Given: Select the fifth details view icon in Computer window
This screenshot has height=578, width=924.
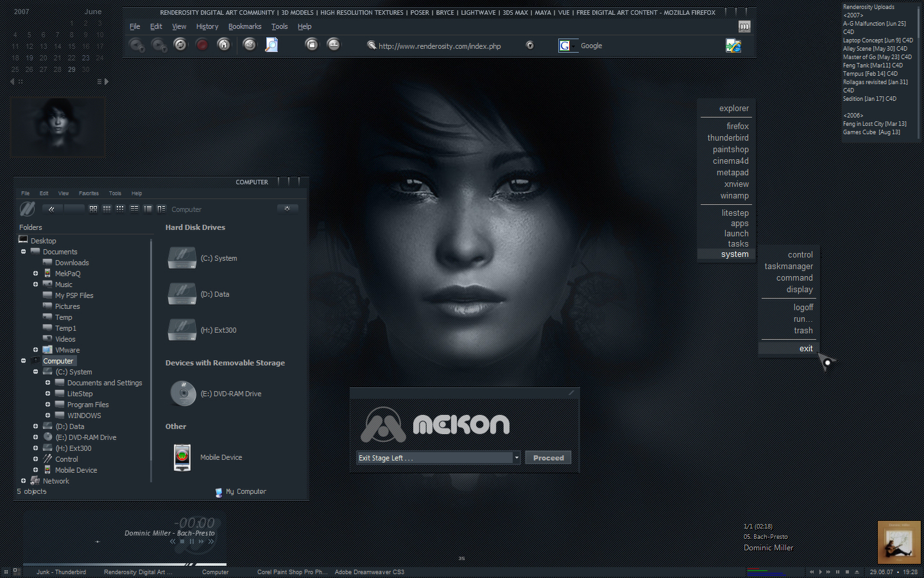Looking at the screenshot, I should click(x=148, y=209).
